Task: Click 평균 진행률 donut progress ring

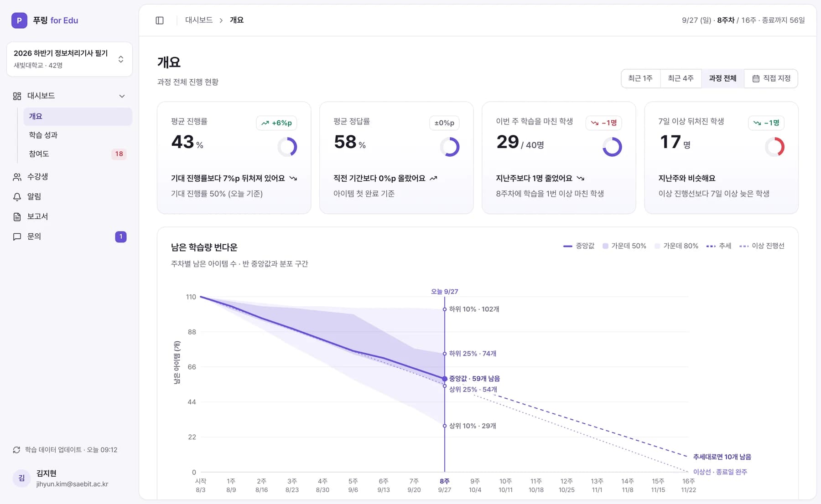Action: 287,147
